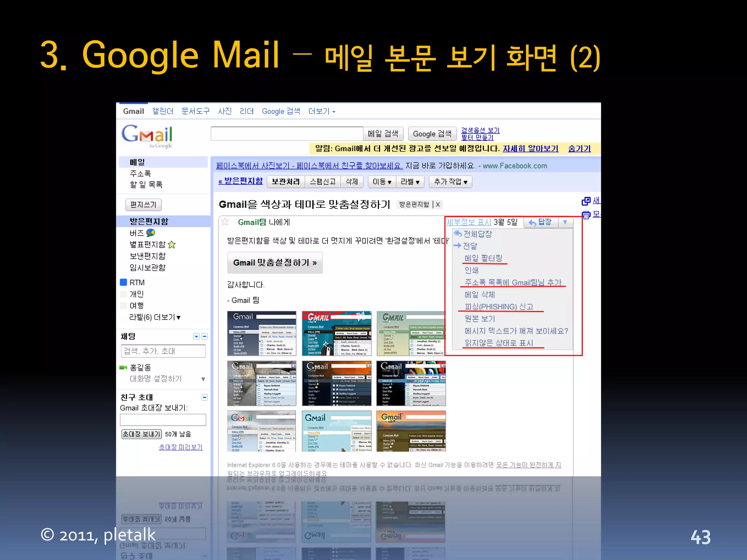Open 사진 in the top bar

(x=225, y=111)
